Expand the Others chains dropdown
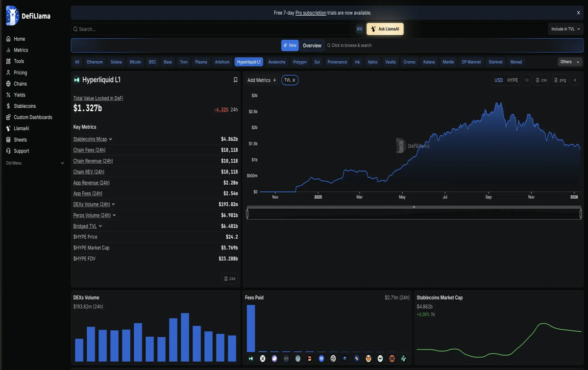Viewport: 588px width, 370px height. (570, 62)
